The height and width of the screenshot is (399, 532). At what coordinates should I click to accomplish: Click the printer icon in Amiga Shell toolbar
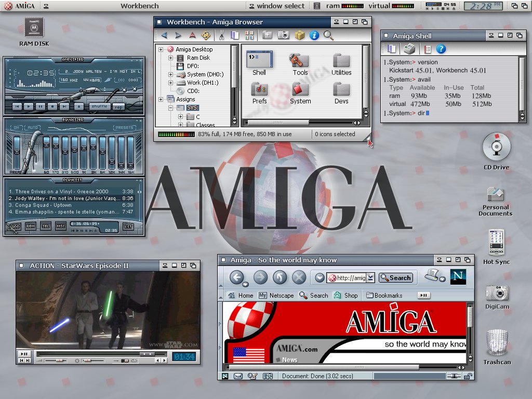tap(409, 49)
